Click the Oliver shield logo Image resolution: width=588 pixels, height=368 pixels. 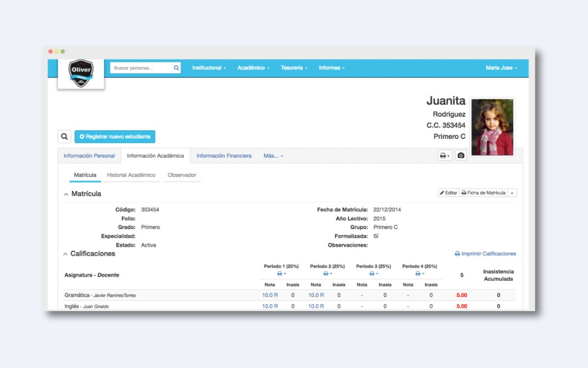pyautogui.click(x=81, y=74)
